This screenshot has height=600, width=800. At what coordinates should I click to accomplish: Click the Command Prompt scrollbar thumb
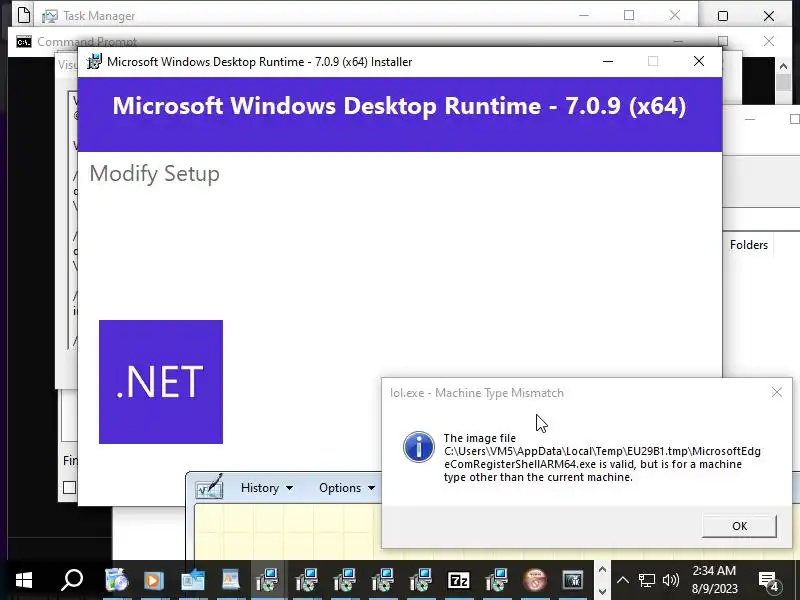pos(784,83)
